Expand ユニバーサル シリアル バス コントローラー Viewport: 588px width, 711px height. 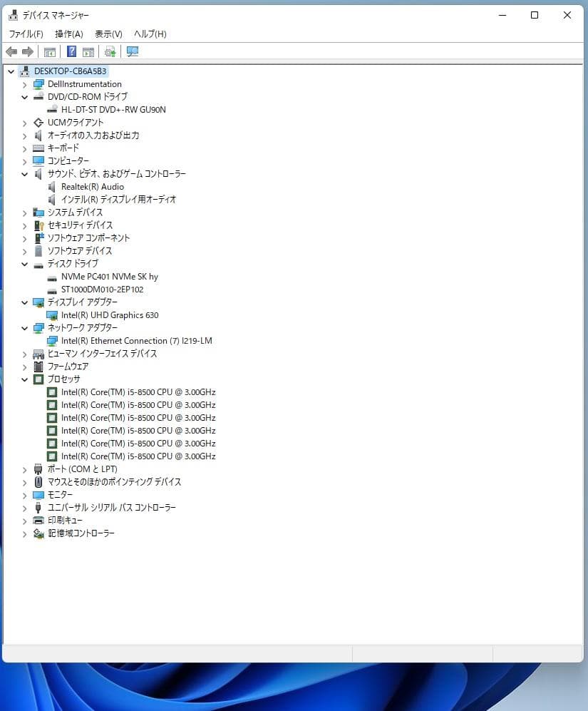[25, 507]
